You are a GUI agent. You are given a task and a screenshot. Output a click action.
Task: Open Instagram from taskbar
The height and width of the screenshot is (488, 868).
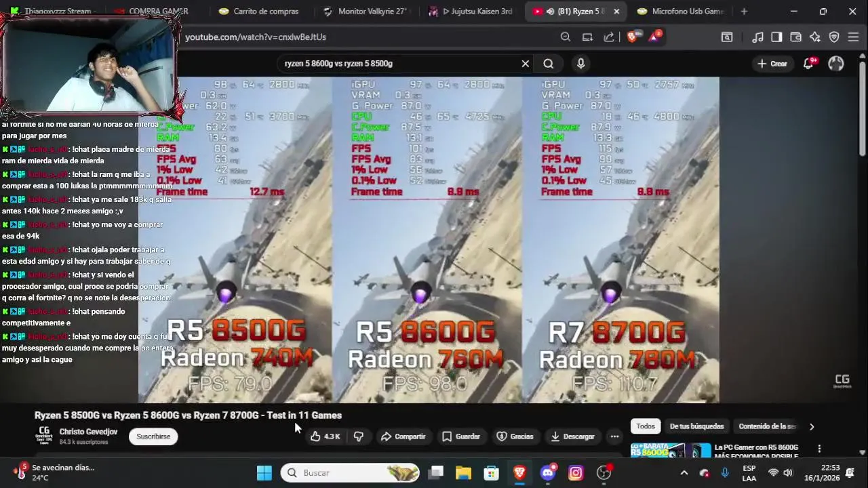(576, 473)
